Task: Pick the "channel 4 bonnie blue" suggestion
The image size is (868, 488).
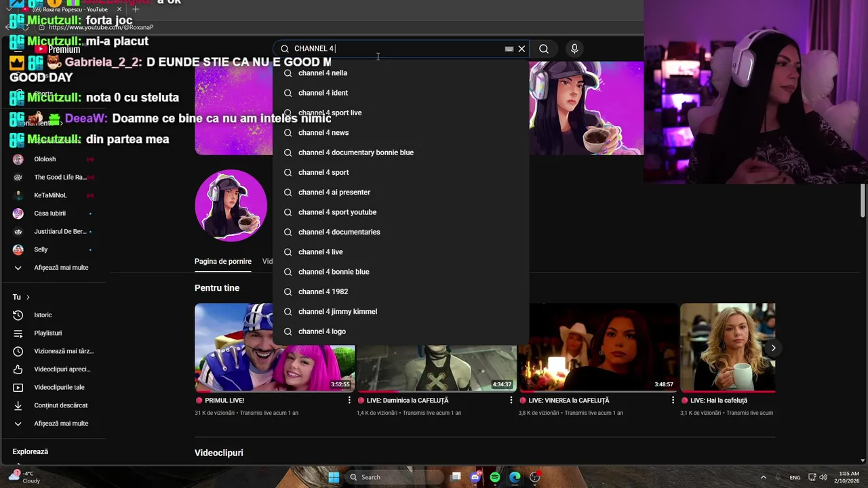Action: pyautogui.click(x=400, y=272)
